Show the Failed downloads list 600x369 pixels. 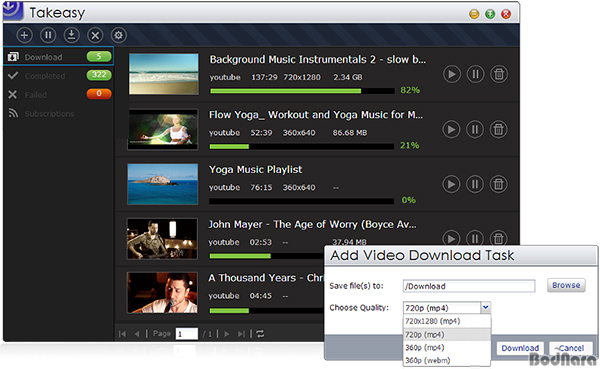[x=59, y=95]
